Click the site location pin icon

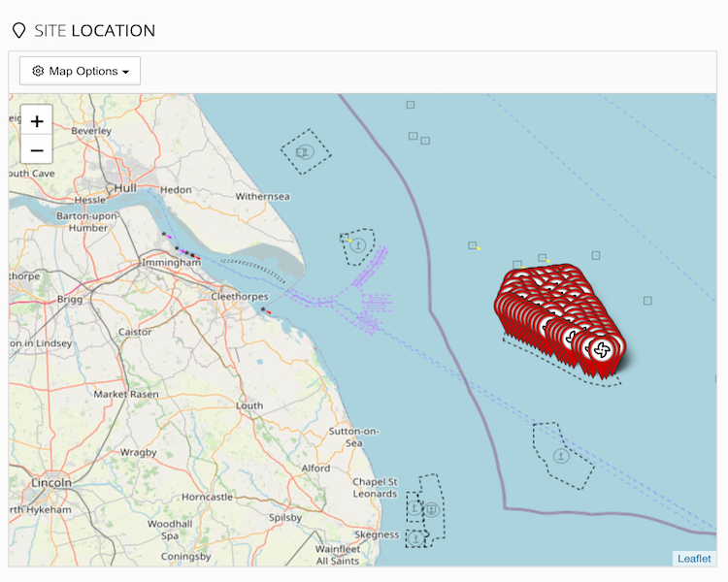tap(18, 31)
